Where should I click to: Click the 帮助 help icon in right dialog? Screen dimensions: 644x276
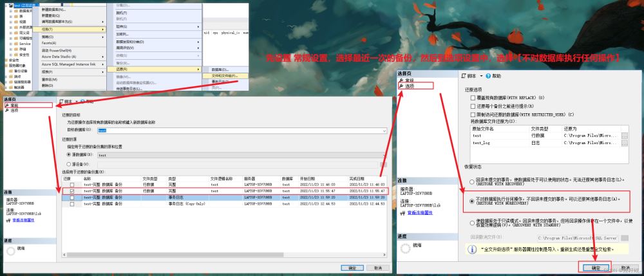pos(488,75)
